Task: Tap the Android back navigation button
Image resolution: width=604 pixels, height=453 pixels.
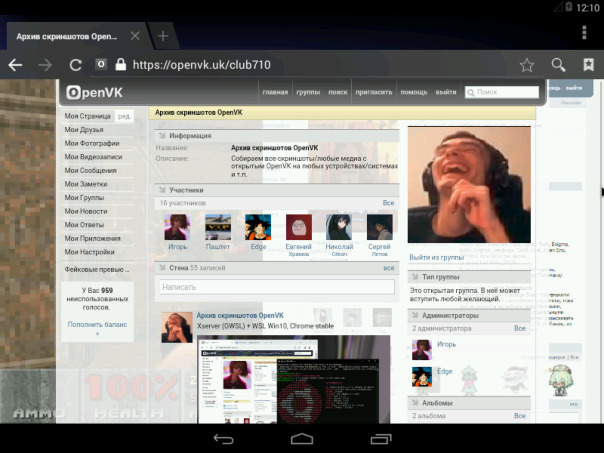Action: click(x=224, y=439)
